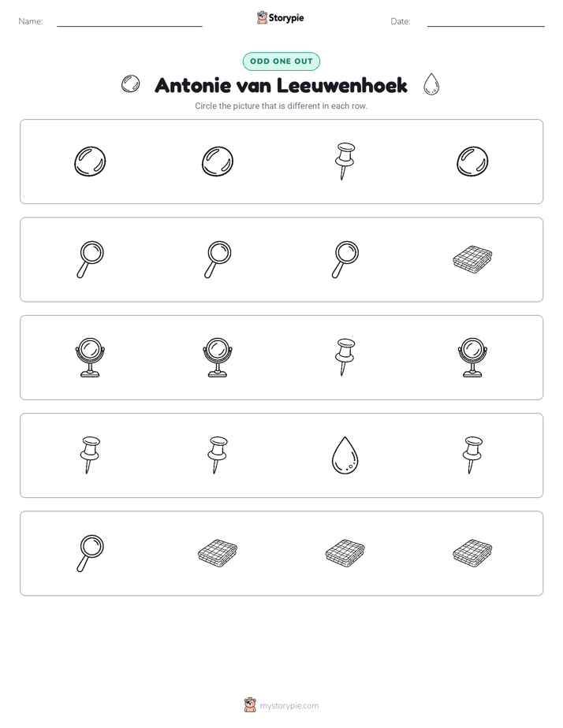The image size is (563, 728).
Task: Click the folded cloth in row two
Action: (472, 259)
